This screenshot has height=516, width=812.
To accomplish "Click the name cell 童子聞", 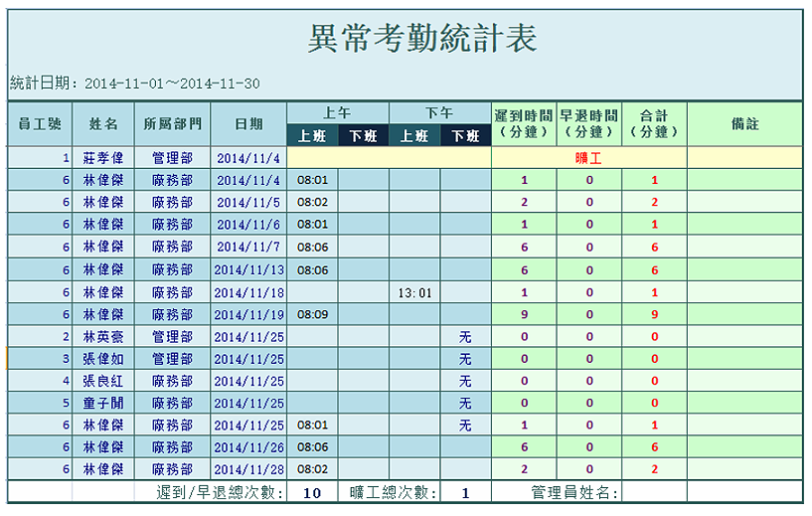I will [103, 404].
